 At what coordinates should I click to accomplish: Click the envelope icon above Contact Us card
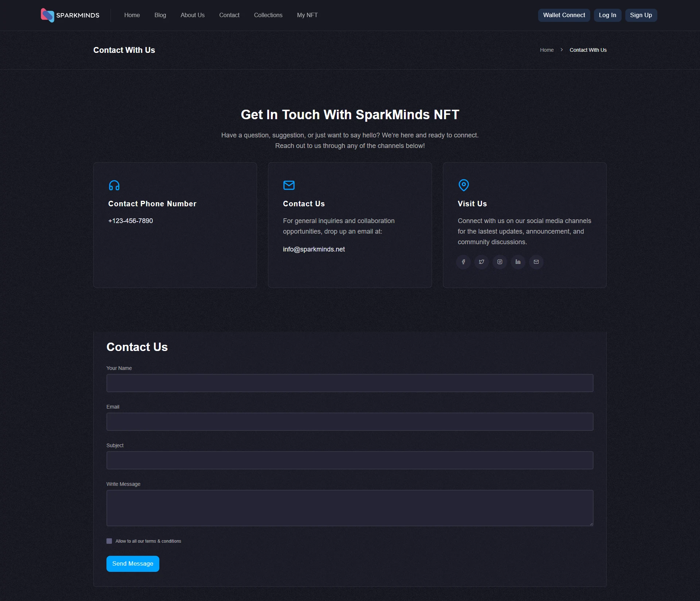tap(289, 185)
